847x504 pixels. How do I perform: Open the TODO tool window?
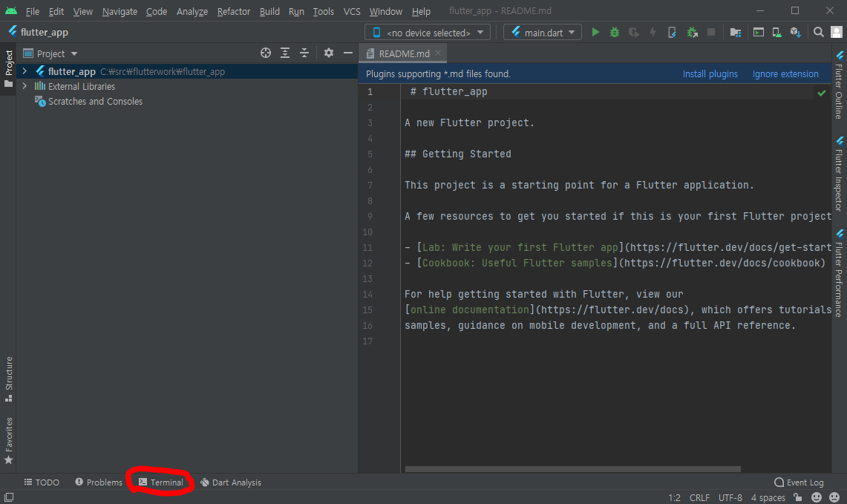pos(42,482)
